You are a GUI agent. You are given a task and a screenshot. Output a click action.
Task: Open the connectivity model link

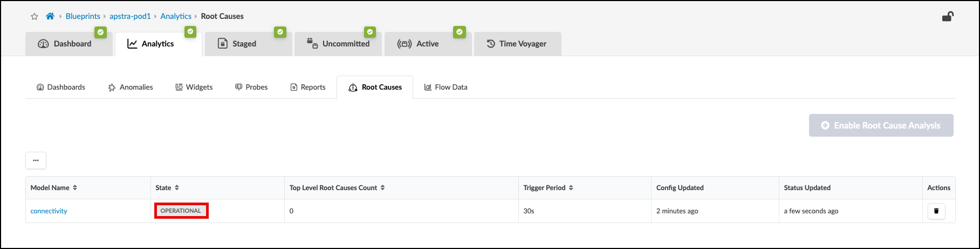49,211
